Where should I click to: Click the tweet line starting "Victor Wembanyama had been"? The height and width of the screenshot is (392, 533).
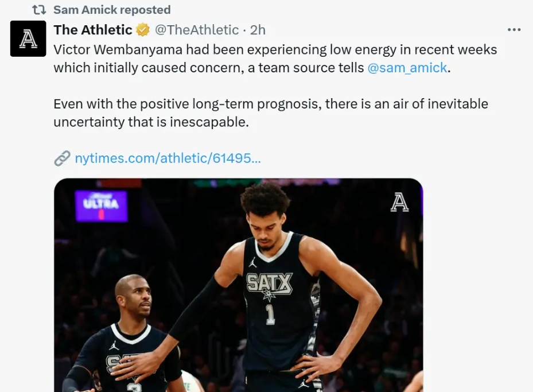pos(275,49)
